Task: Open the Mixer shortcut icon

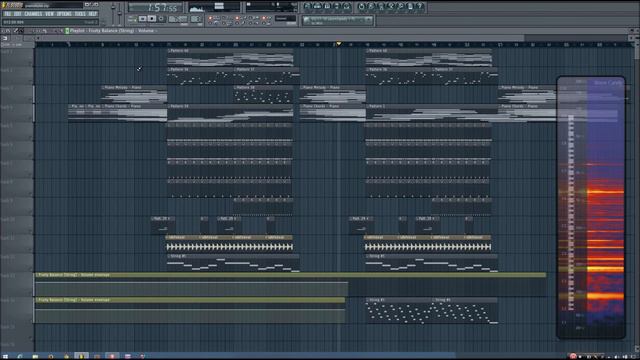Action: [x=347, y=6]
